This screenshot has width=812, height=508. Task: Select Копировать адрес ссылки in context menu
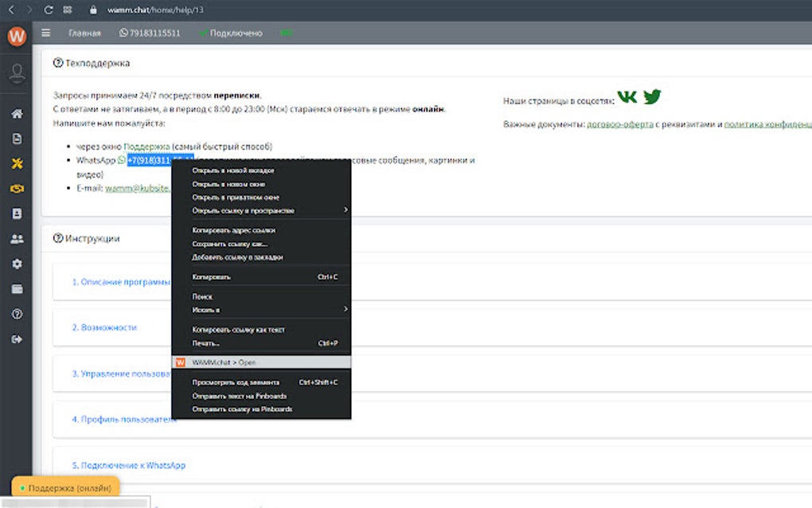tap(262, 230)
